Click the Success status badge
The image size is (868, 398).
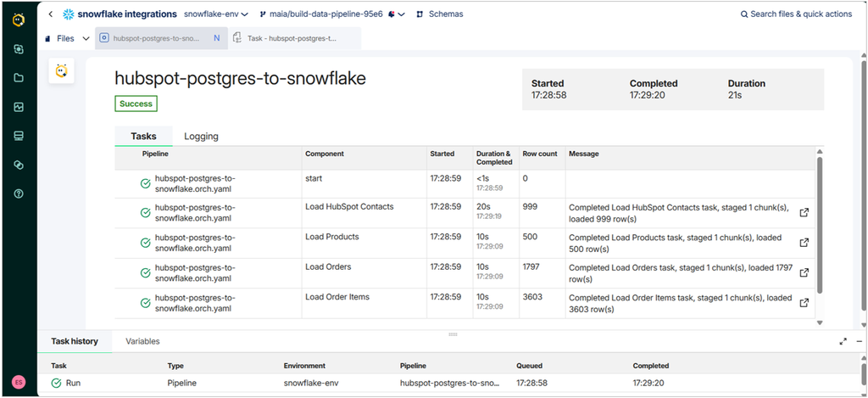[136, 104]
